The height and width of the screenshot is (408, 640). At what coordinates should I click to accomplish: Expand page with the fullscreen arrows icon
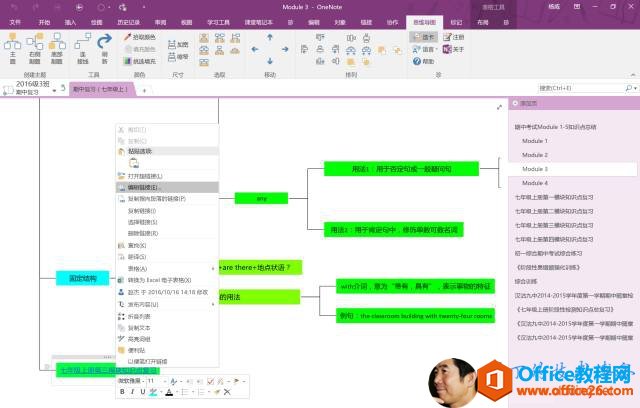click(499, 107)
